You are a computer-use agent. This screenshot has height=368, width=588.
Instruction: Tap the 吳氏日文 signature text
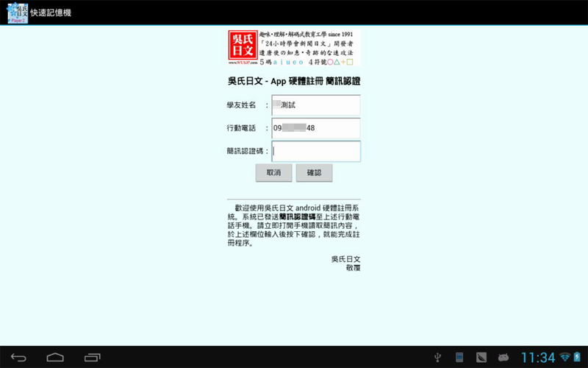click(x=345, y=259)
